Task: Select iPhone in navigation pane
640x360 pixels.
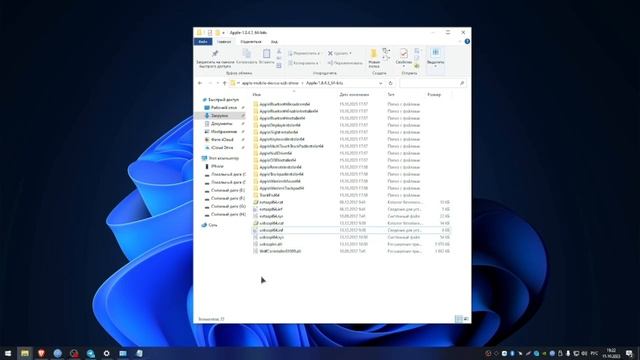Action: coord(217,167)
